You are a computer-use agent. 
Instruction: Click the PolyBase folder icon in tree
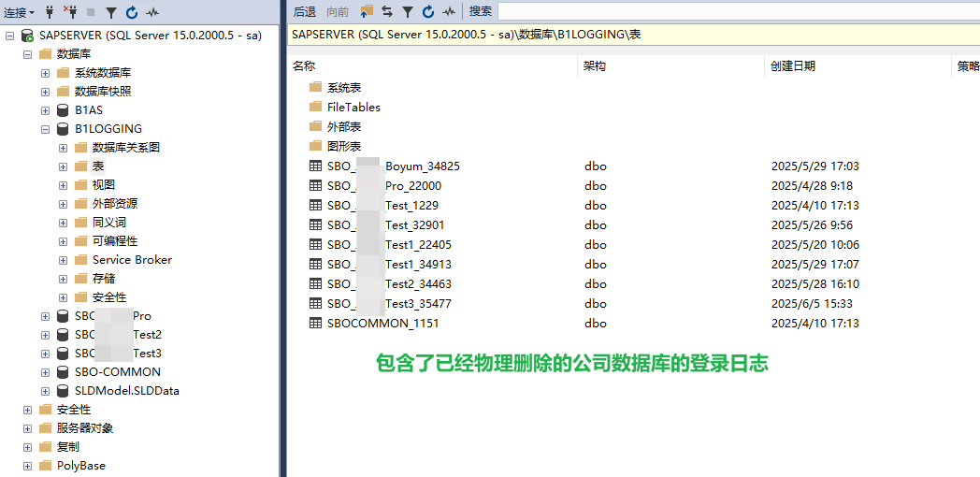(x=45, y=466)
